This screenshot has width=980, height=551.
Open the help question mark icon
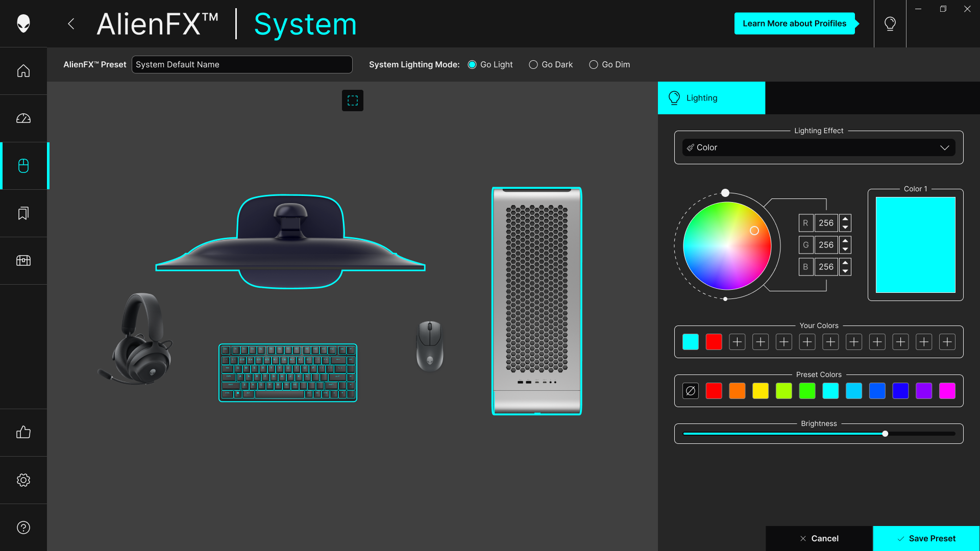click(x=23, y=528)
